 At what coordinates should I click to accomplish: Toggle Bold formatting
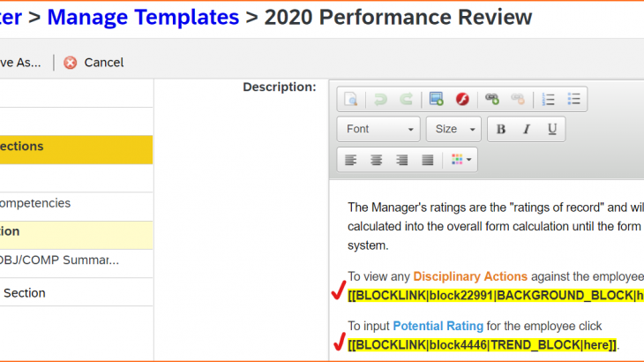point(501,129)
